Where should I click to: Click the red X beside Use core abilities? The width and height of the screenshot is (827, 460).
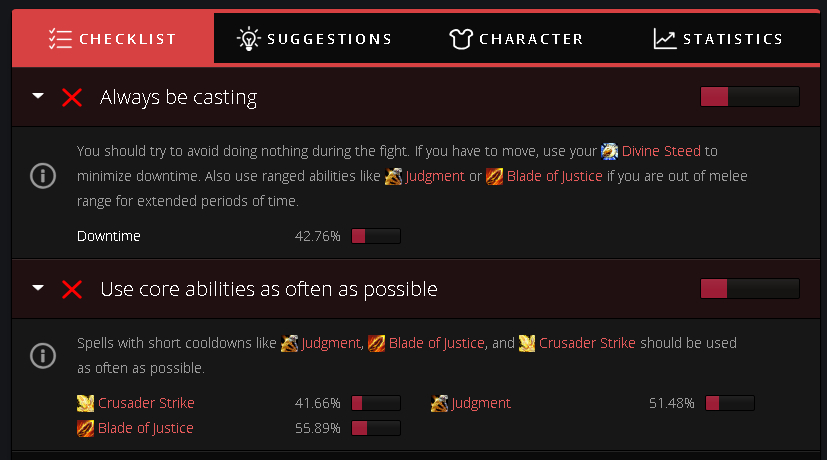coord(72,289)
